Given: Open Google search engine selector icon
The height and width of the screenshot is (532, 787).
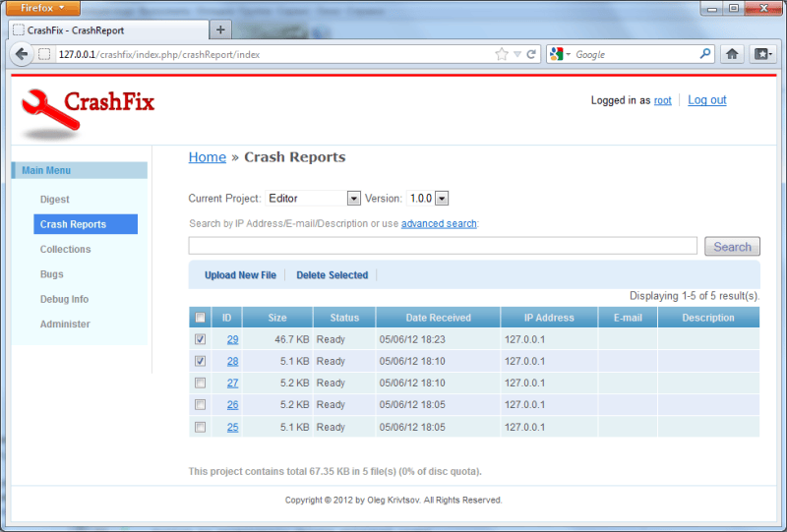Looking at the screenshot, I should click(560, 54).
